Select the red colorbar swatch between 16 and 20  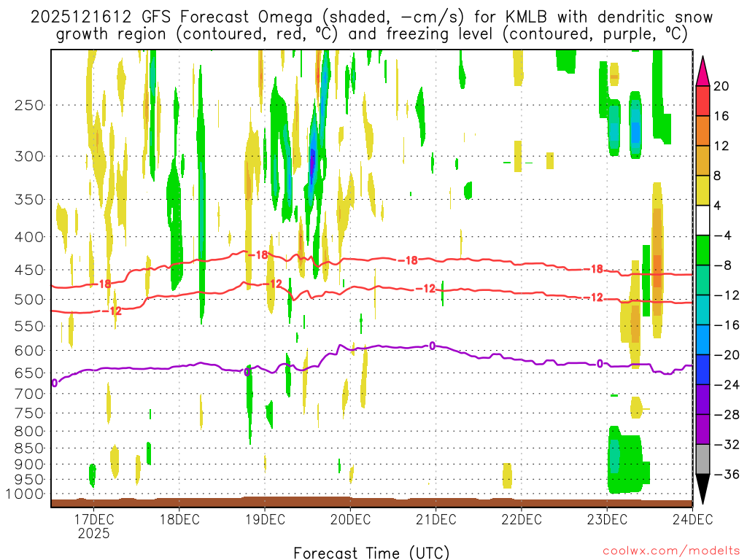pos(703,101)
